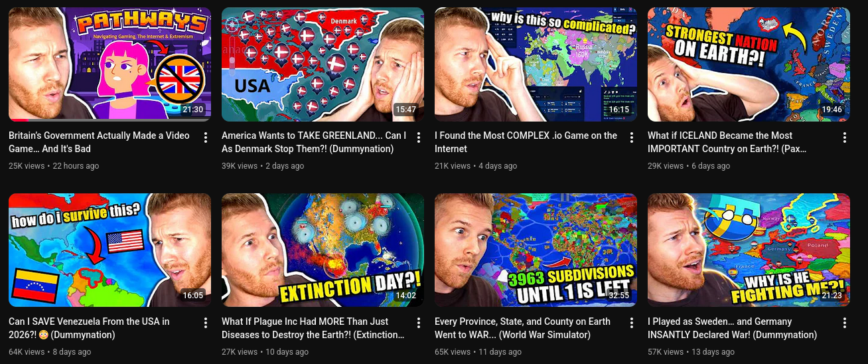This screenshot has height=364, width=868.
Task: Open more options for COMPLEX .io Game video
Action: [x=631, y=137]
